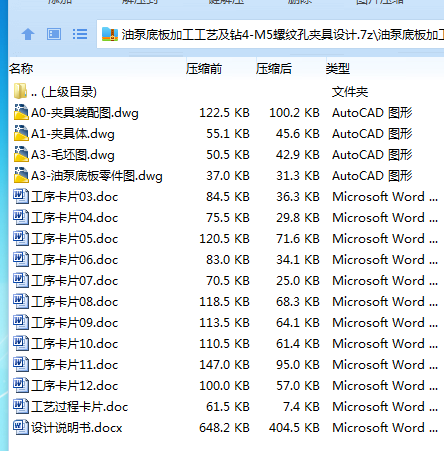Screen dimensions: 444x451
Task: Switch to list view mode button
Action: pyautogui.click(x=80, y=34)
